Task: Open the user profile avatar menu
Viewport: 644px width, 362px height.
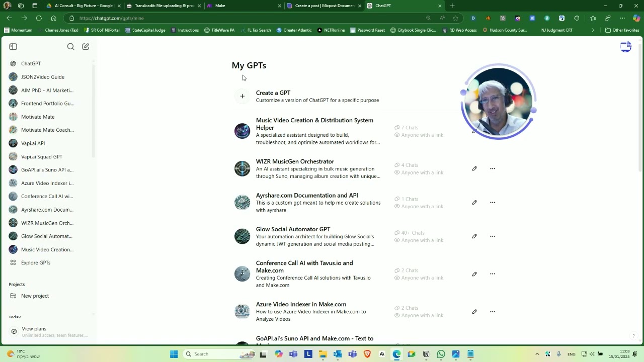Action: [625, 47]
